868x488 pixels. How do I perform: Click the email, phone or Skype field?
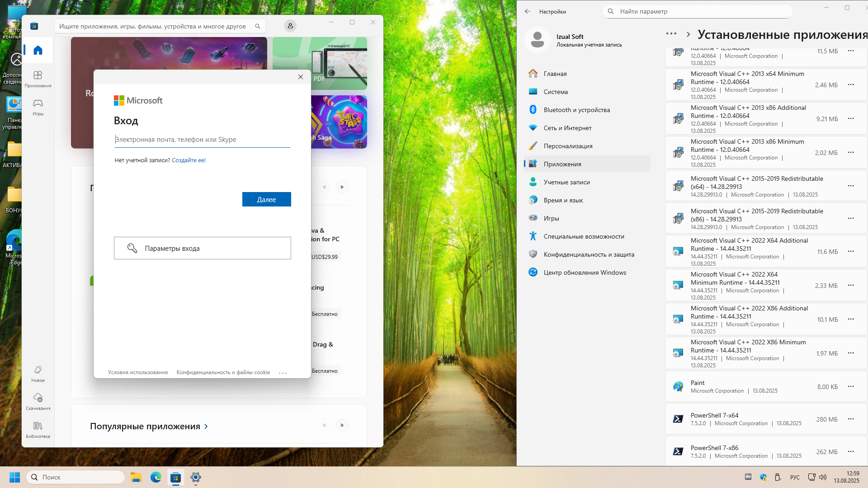click(x=202, y=140)
